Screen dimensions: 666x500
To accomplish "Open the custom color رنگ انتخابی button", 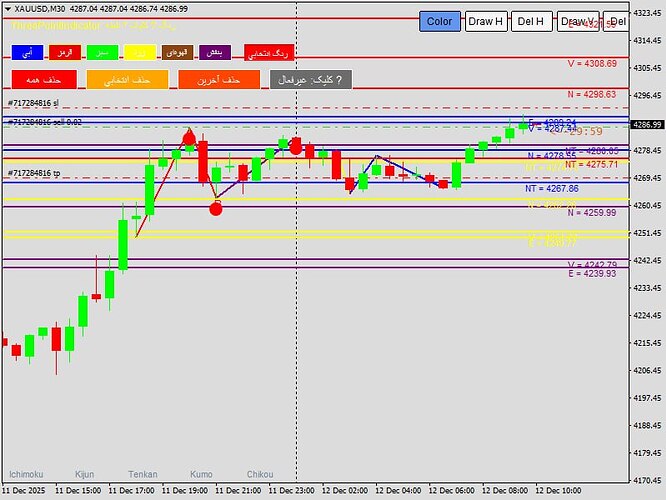I will tap(268, 53).
